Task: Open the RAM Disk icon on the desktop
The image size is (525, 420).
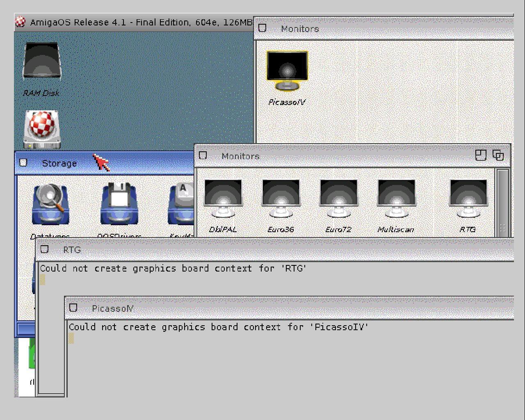Action: click(41, 68)
